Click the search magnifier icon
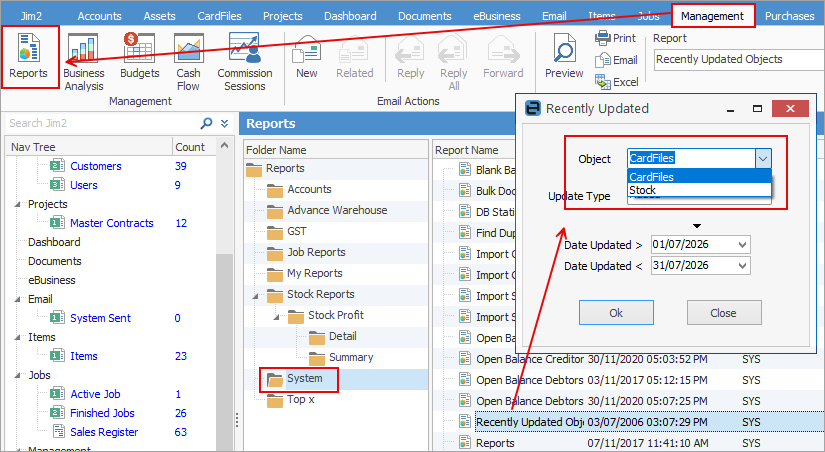Image resolution: width=825 pixels, height=452 pixels. pos(206,123)
